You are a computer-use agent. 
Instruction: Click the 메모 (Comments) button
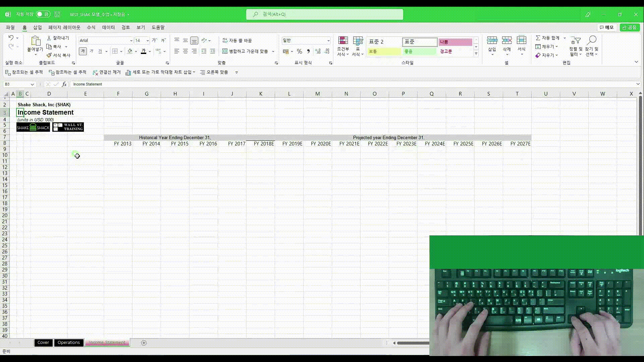[x=606, y=27]
